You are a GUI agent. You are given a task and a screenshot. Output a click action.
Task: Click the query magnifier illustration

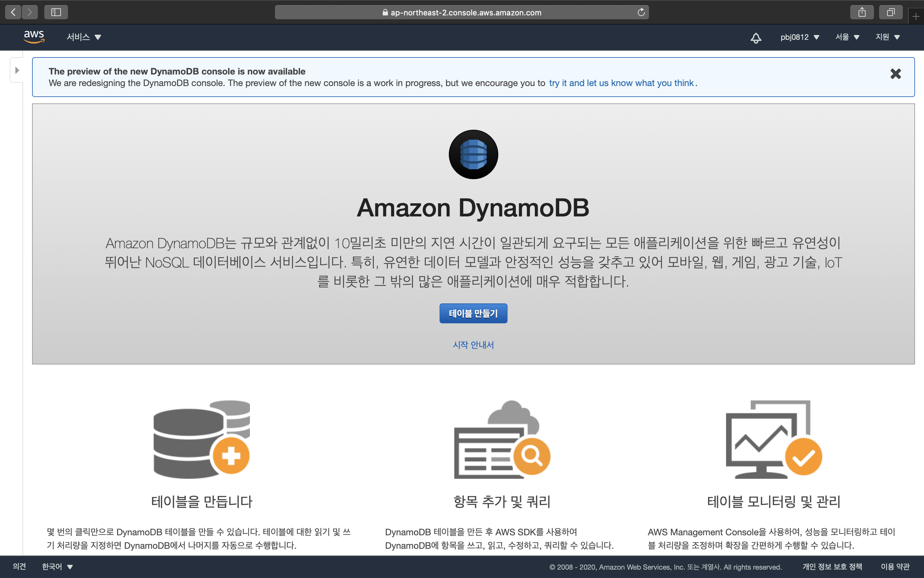click(502, 439)
